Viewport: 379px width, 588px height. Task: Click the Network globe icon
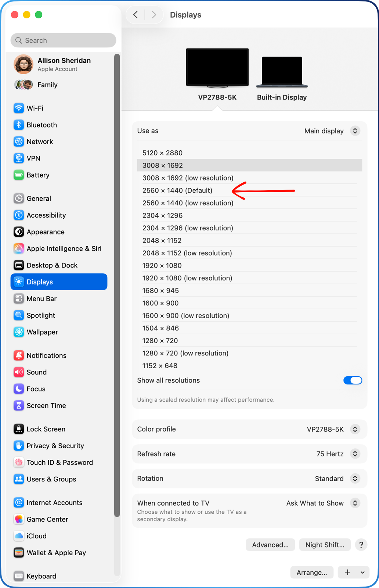[x=19, y=141]
